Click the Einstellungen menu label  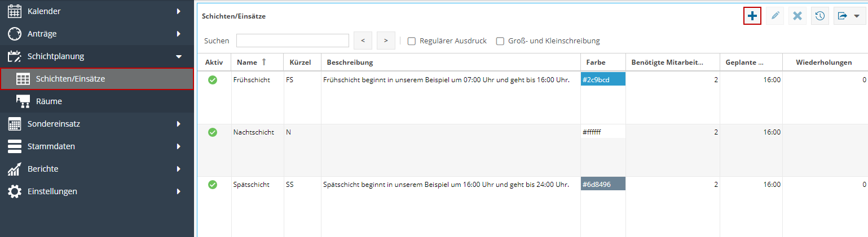point(52,191)
